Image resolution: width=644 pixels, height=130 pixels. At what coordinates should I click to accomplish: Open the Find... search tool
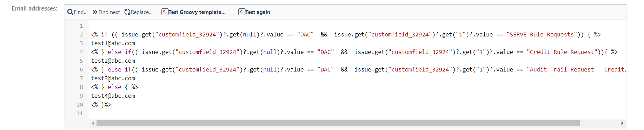click(78, 12)
